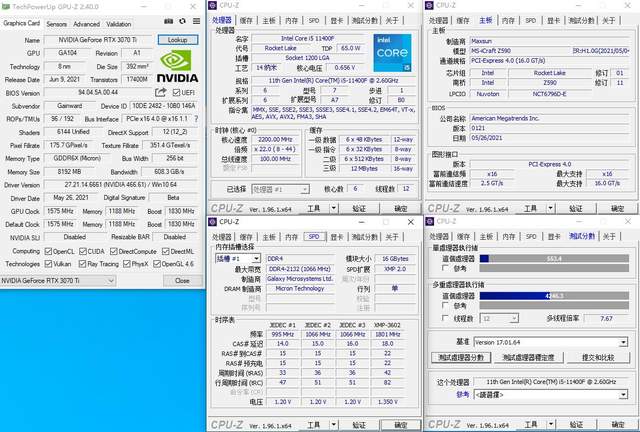Click the Bus Interface question mark
This screenshot has width=640, height=432.
click(x=196, y=119)
